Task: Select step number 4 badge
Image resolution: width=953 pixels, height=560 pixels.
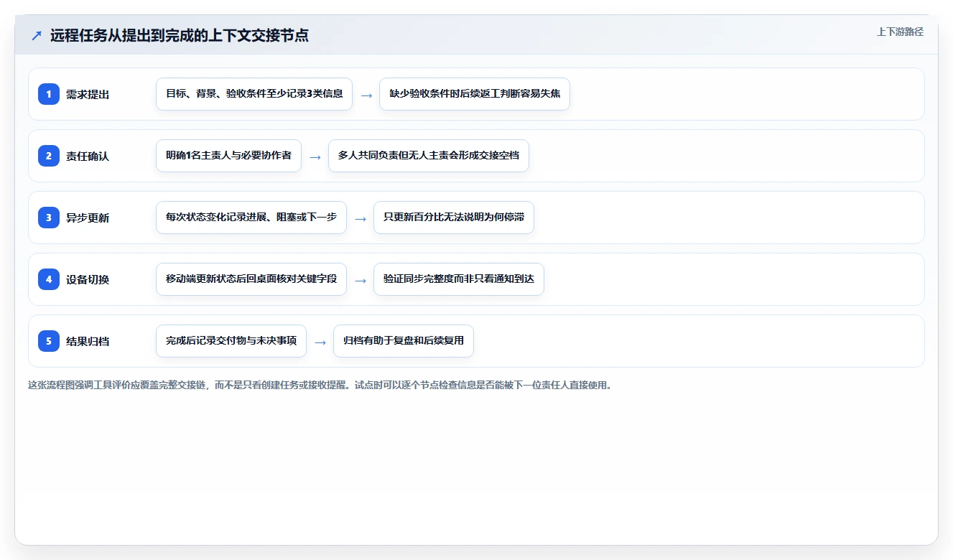Action: (x=49, y=279)
